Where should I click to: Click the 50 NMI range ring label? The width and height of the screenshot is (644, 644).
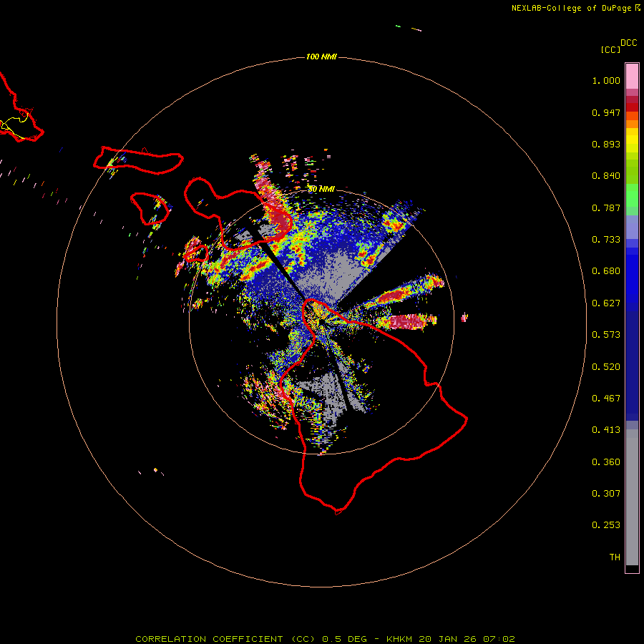[x=321, y=189]
